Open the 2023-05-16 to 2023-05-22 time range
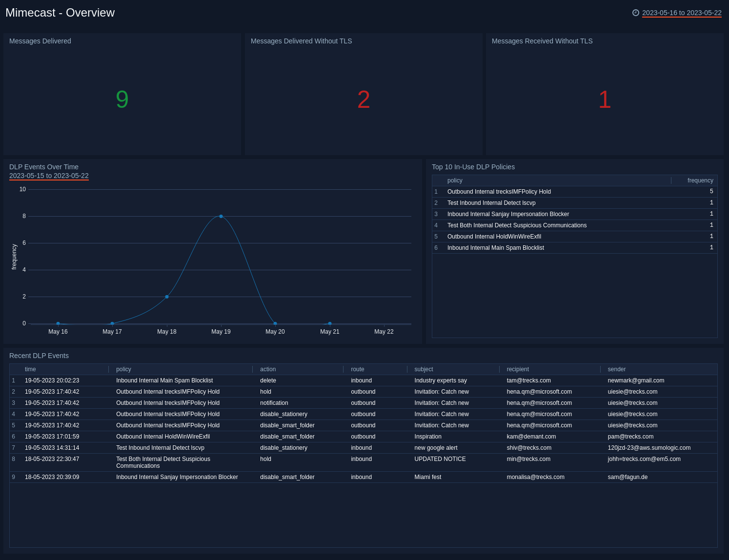 coord(682,13)
